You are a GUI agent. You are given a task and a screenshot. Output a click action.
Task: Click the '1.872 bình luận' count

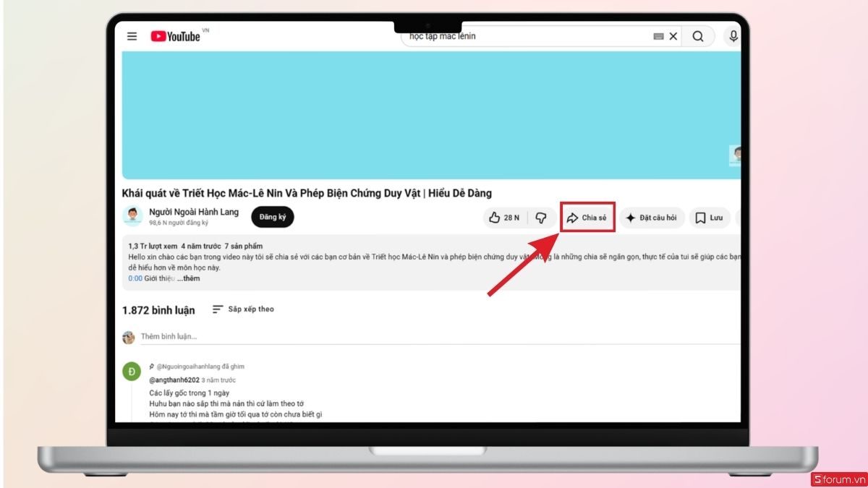tap(158, 310)
